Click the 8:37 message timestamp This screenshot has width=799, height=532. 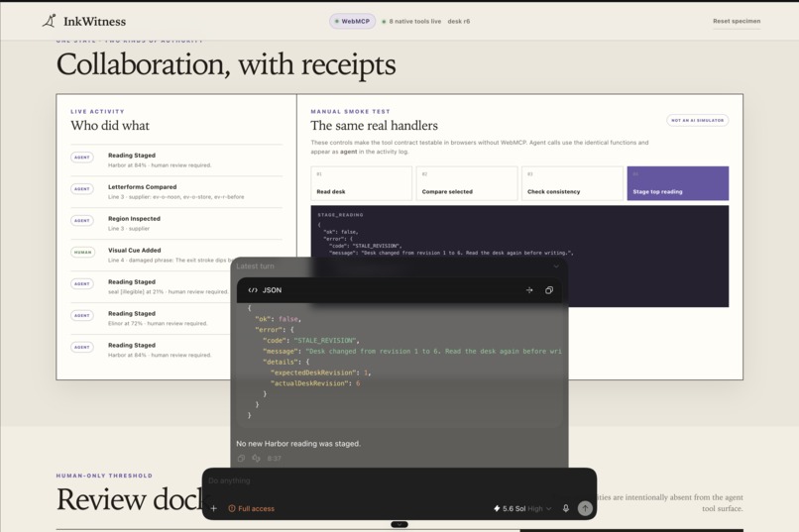coord(274,458)
